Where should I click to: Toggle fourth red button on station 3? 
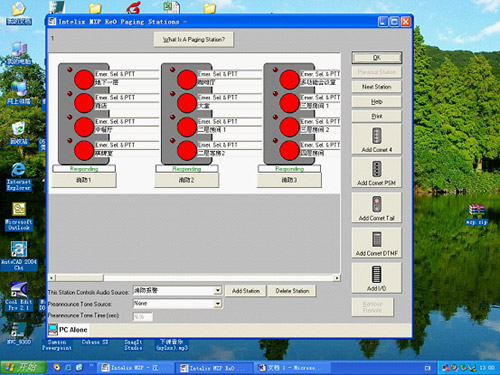coord(289,150)
